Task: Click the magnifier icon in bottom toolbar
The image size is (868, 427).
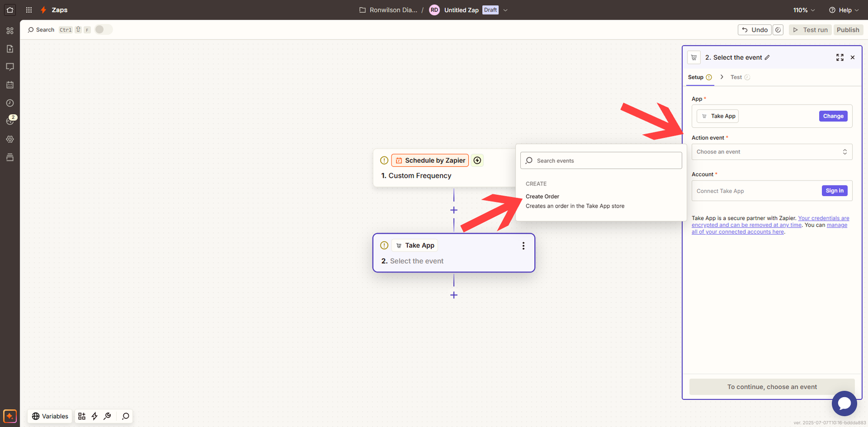Action: pyautogui.click(x=126, y=416)
